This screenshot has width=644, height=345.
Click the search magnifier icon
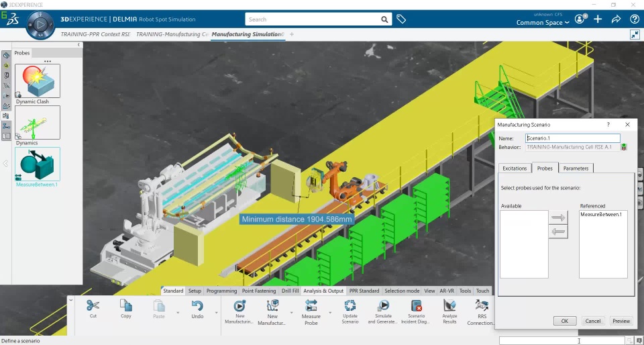pyautogui.click(x=384, y=19)
